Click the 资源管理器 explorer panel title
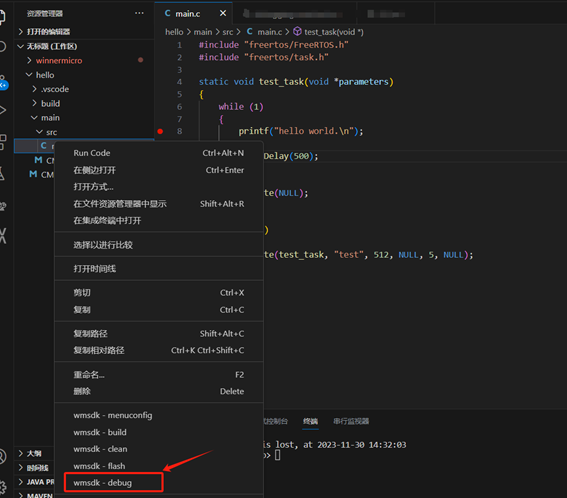Screen dimensions: 567x498 coord(44,14)
